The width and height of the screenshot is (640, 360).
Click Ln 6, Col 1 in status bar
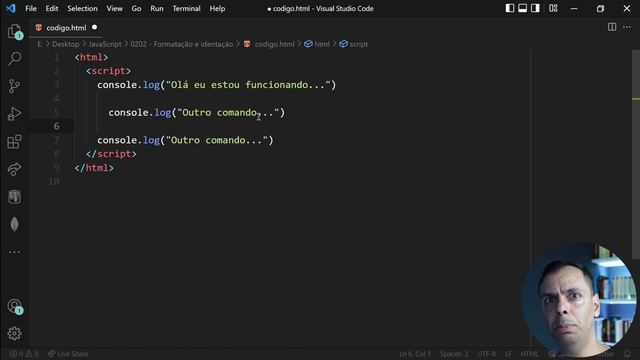click(x=415, y=353)
